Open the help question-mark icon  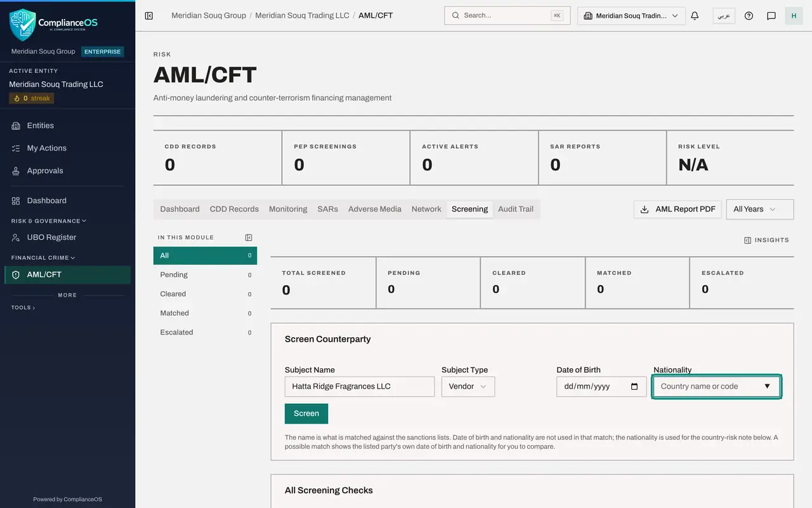[x=749, y=16]
